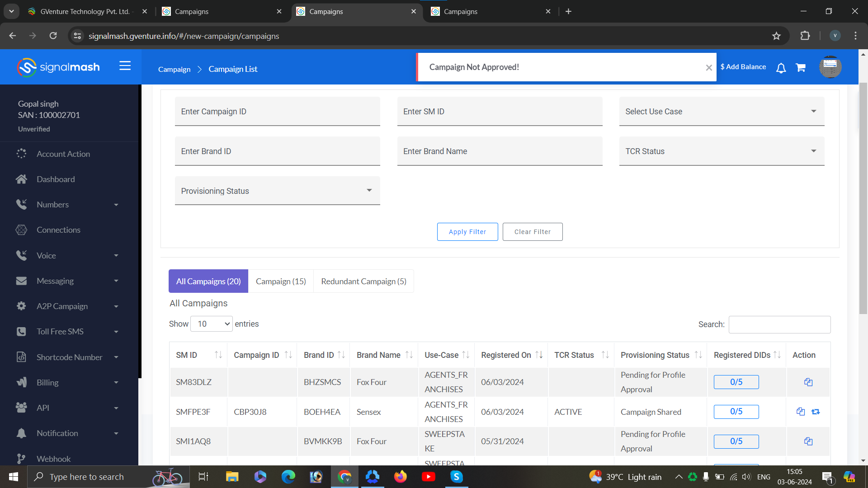Open the shopping cart icon
Viewport: 868px width, 488px height.
(801, 68)
